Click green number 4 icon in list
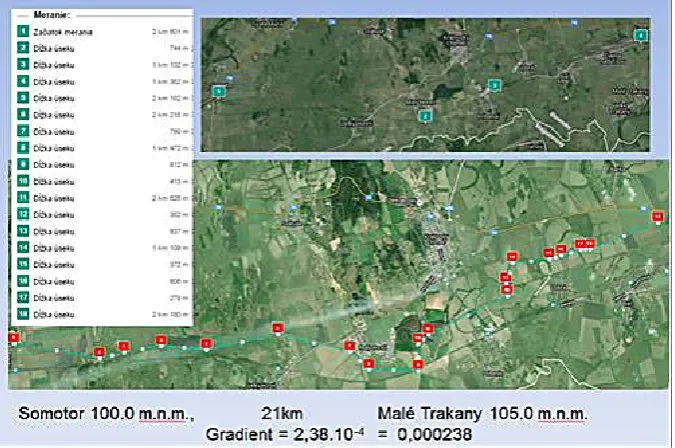The height and width of the screenshot is (448, 675). (23, 81)
